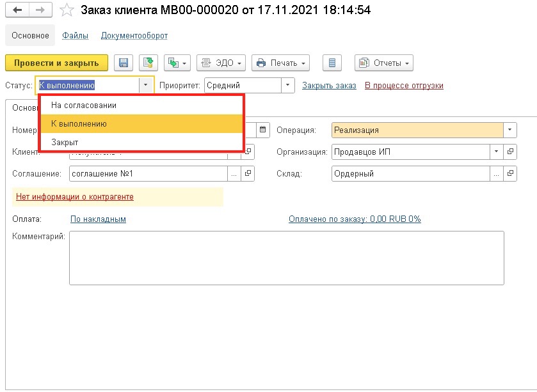This screenshot has width=537, height=392.
Task: Open the calendar date picker icon
Action: coord(262,130)
